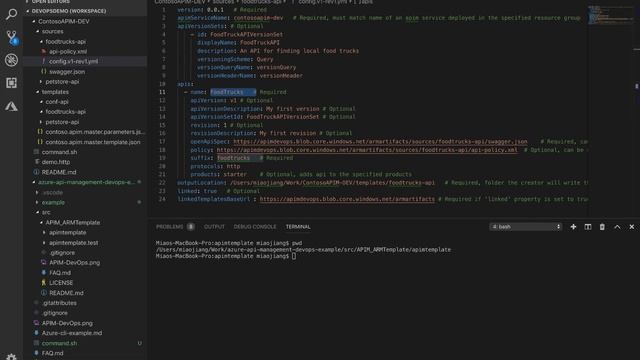
Task: Open contoso.apim.master.template.json file
Action: coord(93,142)
